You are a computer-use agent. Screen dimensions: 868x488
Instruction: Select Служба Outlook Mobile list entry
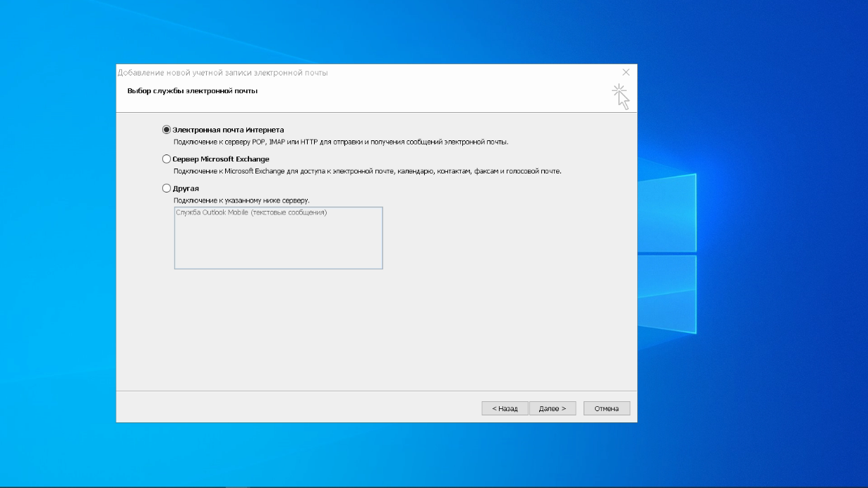(x=251, y=212)
